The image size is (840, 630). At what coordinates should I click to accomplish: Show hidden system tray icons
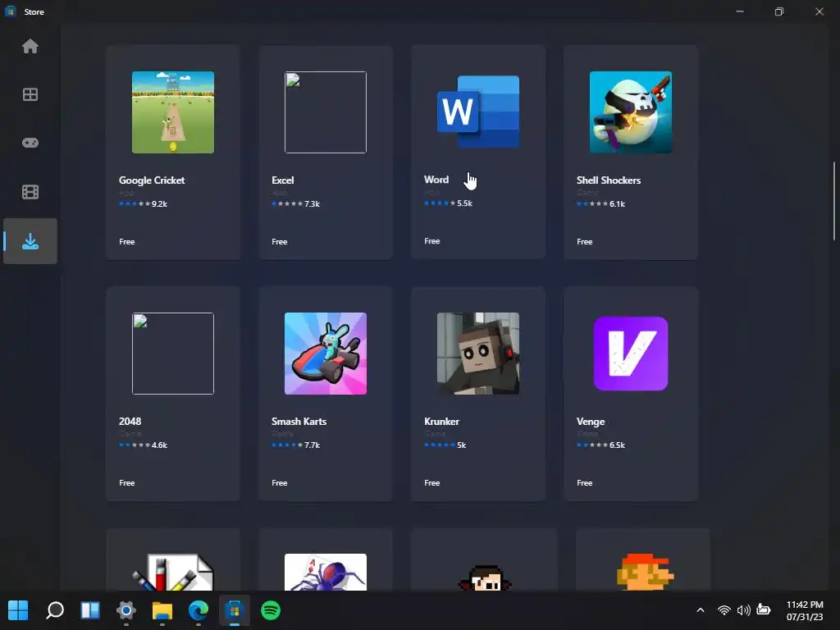(x=701, y=610)
